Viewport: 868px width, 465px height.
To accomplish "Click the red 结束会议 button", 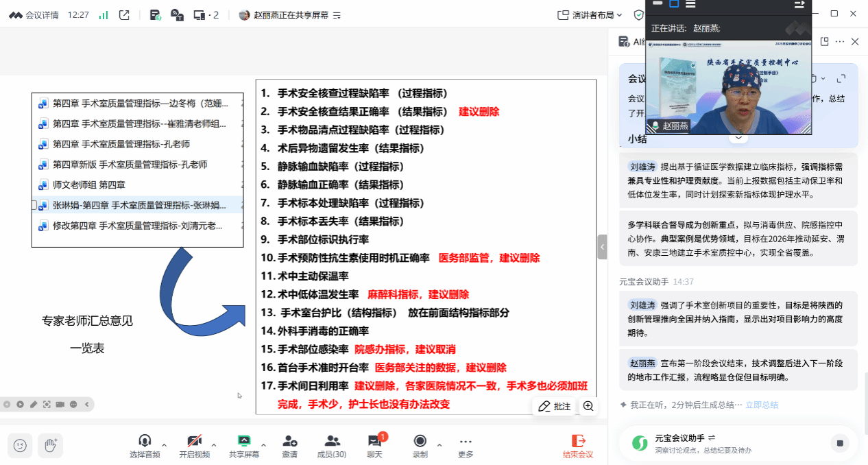I will click(577, 444).
